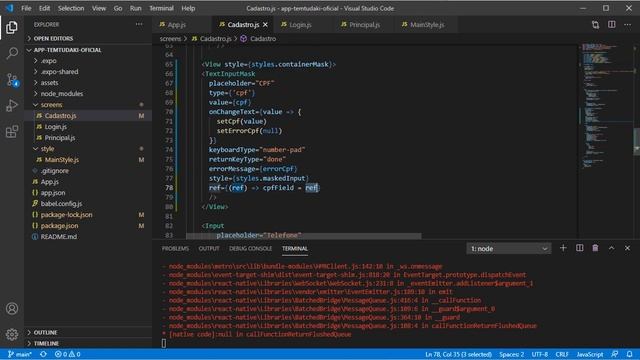The height and width of the screenshot is (360, 640).
Task: Open editor more actions ellipsis
Action: (627, 25)
